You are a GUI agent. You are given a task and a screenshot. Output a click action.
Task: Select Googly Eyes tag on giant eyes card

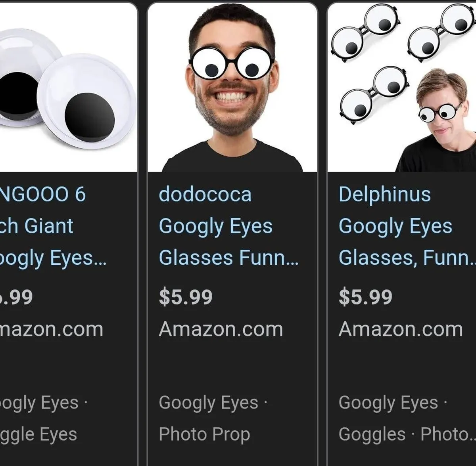tap(40, 403)
